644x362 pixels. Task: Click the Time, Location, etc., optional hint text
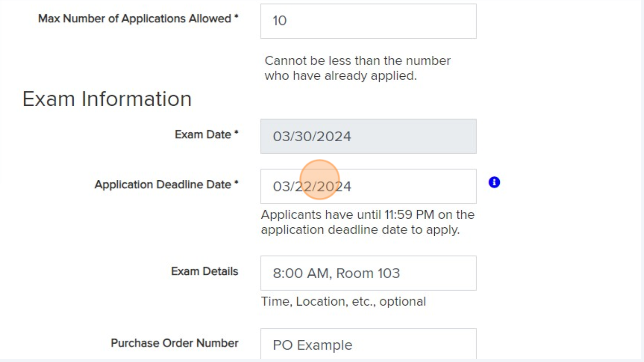point(344,300)
